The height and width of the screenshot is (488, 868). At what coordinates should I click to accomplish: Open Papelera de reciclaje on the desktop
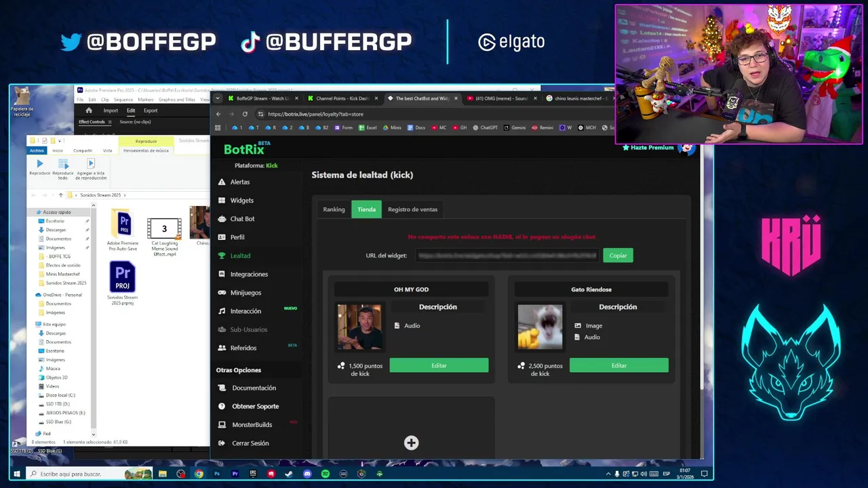point(22,102)
